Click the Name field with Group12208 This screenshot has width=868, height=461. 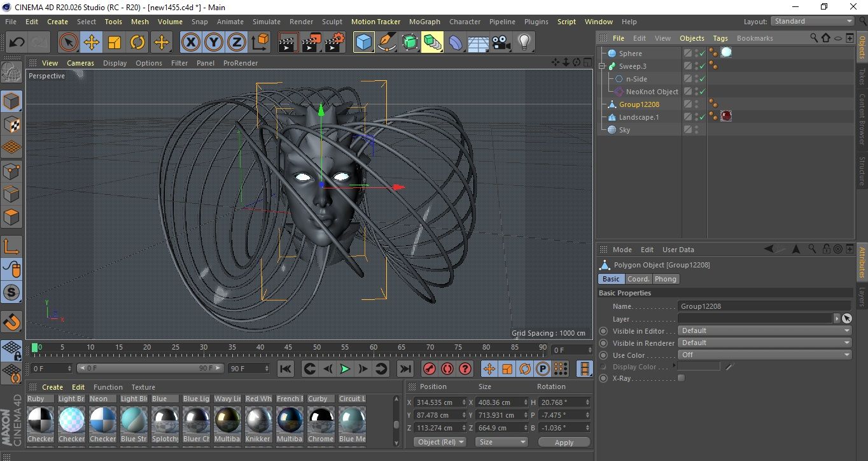coord(764,306)
